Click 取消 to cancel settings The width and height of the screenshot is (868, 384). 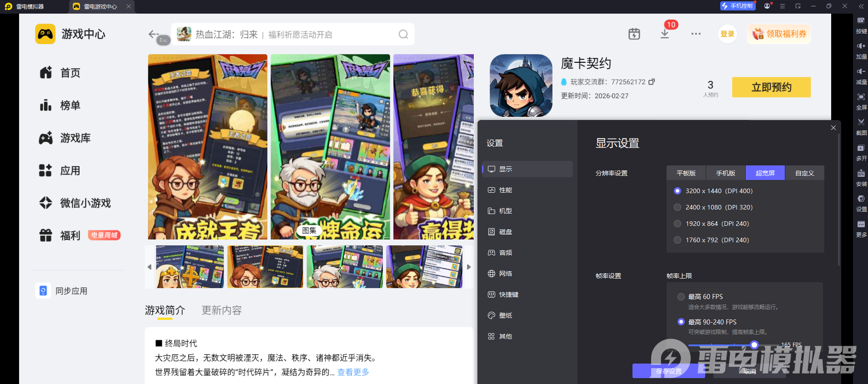(750, 371)
